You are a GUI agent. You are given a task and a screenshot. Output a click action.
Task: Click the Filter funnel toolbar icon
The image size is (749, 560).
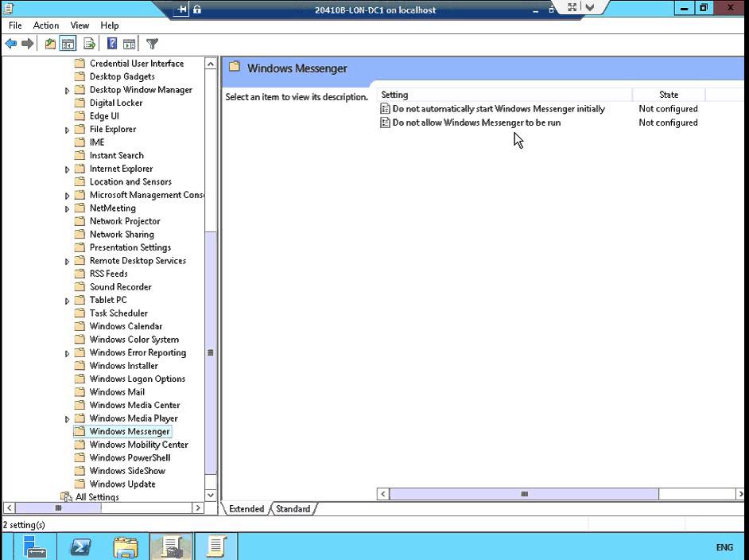tap(152, 44)
